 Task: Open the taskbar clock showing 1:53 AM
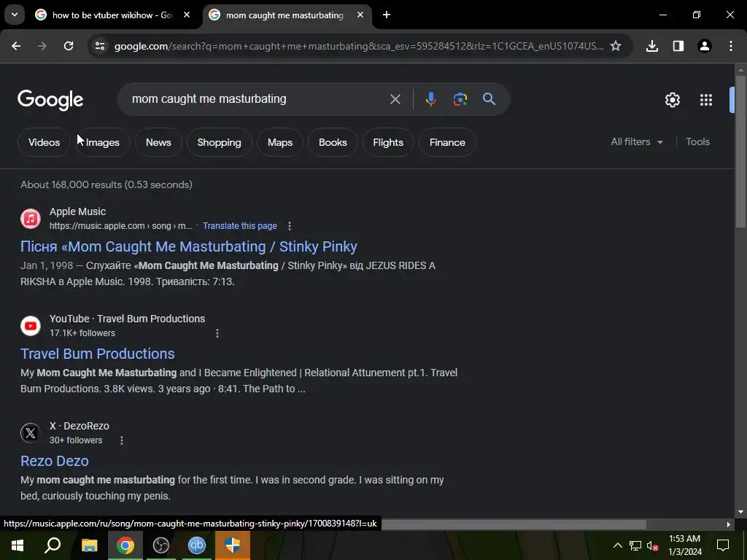pos(684,545)
